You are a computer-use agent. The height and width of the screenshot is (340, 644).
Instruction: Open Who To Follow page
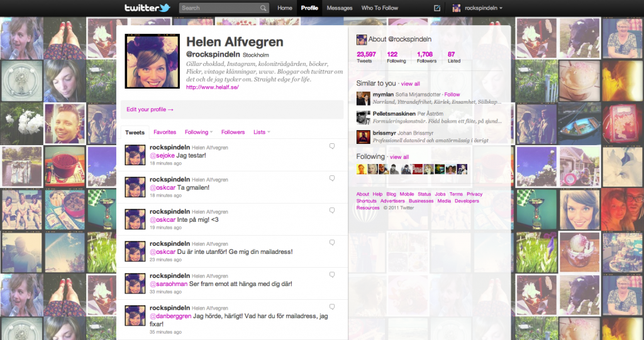click(x=379, y=8)
